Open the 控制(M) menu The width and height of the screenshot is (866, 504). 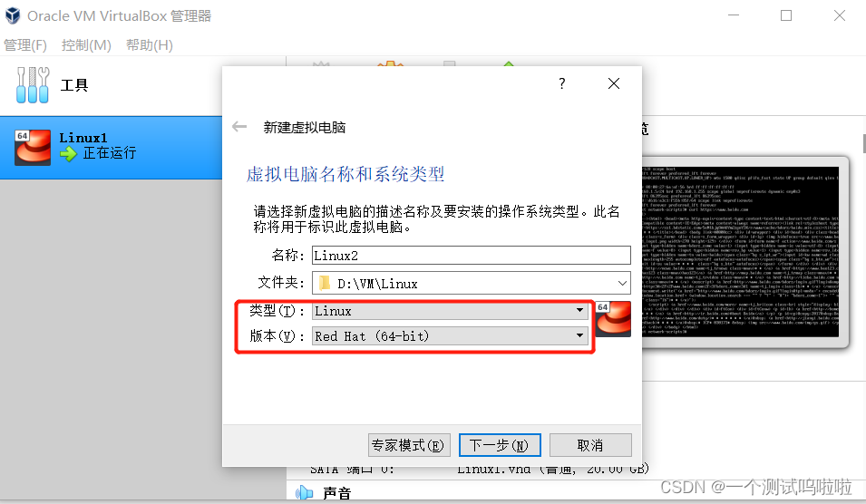click(86, 45)
